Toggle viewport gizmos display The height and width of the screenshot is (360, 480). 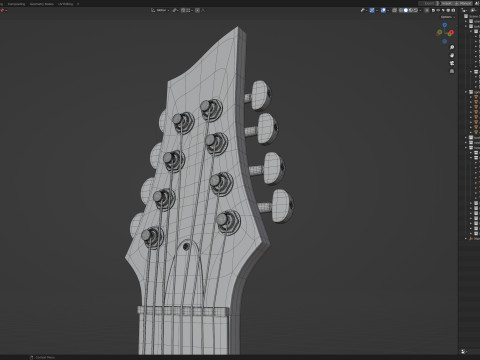tap(372, 10)
